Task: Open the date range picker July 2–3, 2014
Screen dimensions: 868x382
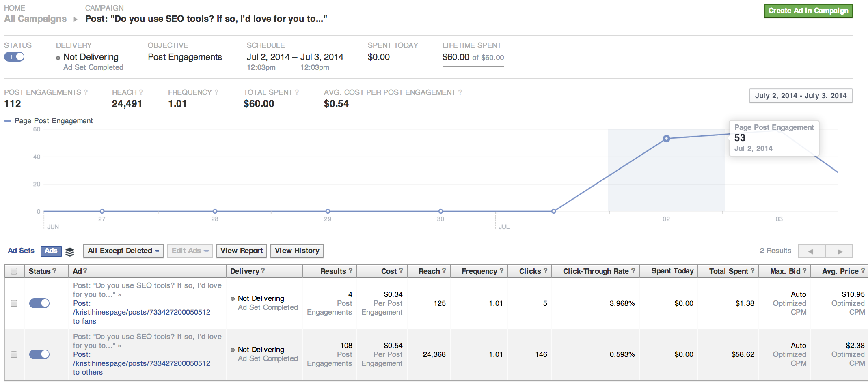Action: pos(800,96)
